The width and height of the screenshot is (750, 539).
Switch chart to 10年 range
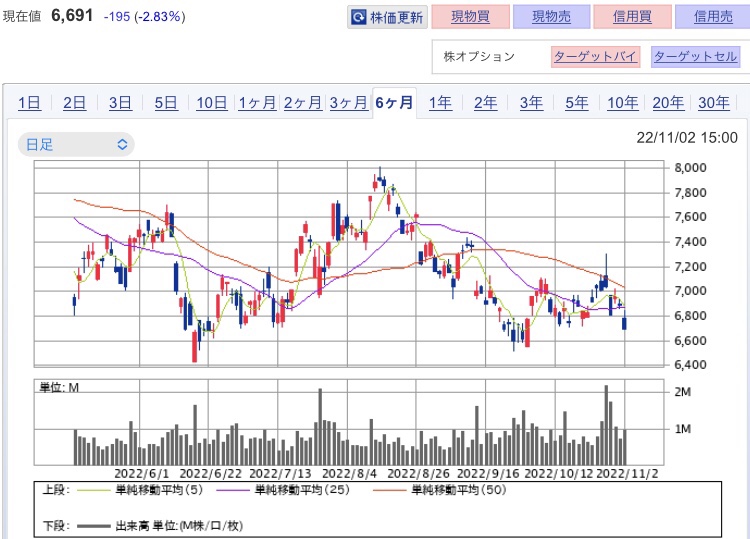[x=623, y=103]
